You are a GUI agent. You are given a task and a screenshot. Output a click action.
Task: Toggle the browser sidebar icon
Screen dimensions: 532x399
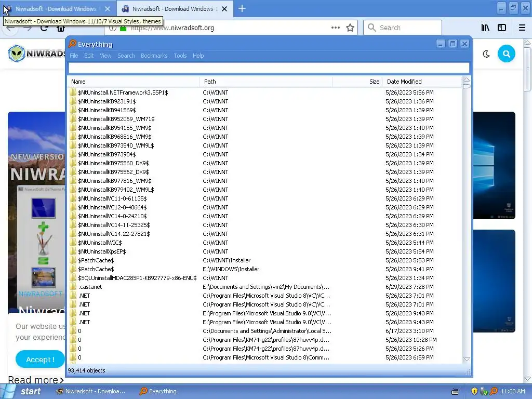[x=502, y=28]
